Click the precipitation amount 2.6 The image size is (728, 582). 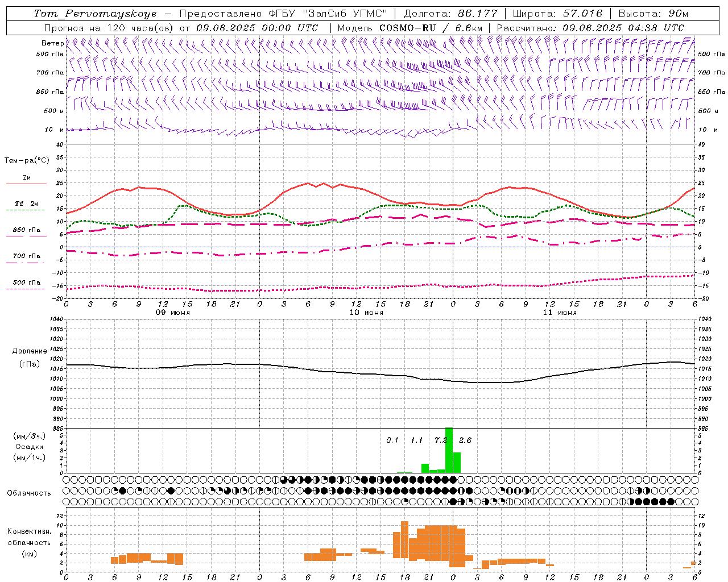coord(465,440)
